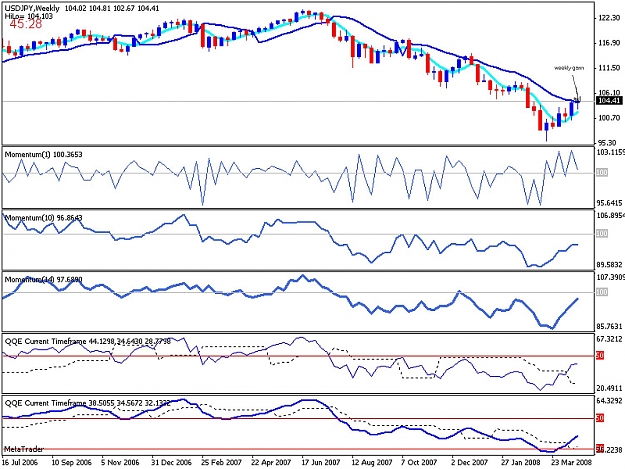Select the Momentum(10) 96.8643 indicator label
The image size is (625, 469).
coord(43,218)
